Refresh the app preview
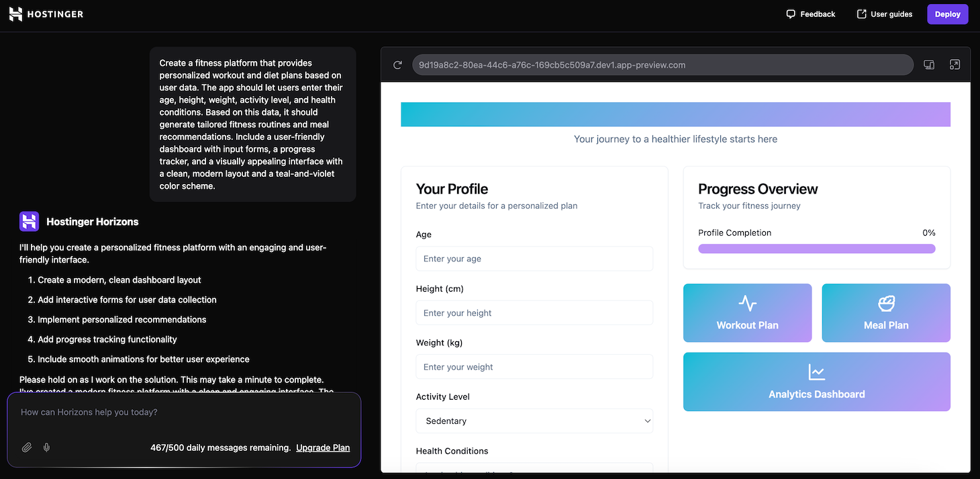Screen dimensions: 980x479 397,64
